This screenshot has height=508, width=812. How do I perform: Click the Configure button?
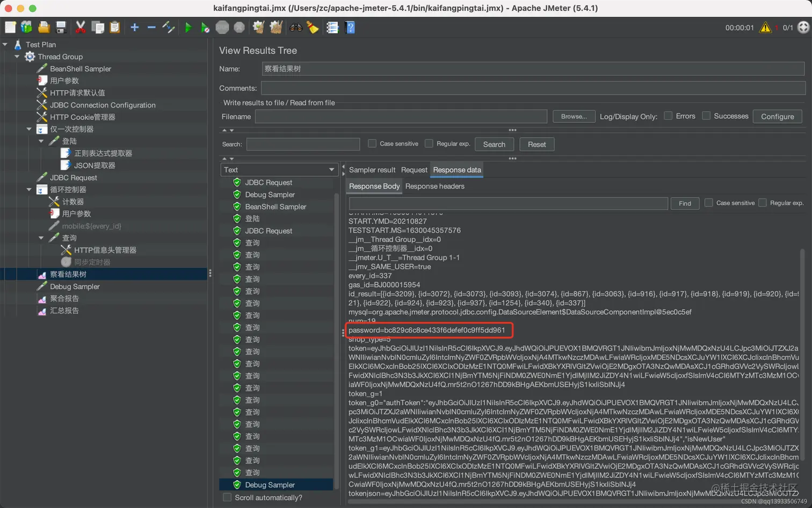(777, 116)
